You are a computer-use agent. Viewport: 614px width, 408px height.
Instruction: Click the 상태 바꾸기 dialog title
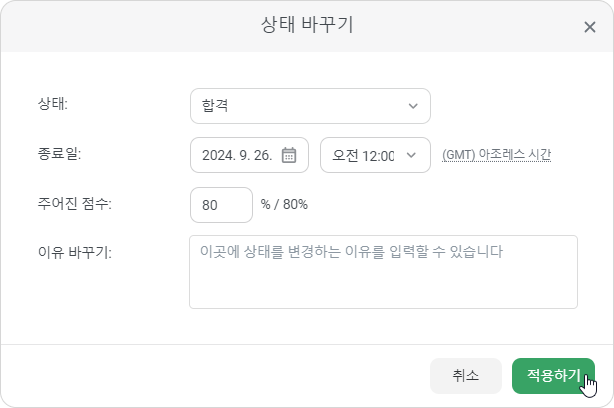click(x=307, y=25)
